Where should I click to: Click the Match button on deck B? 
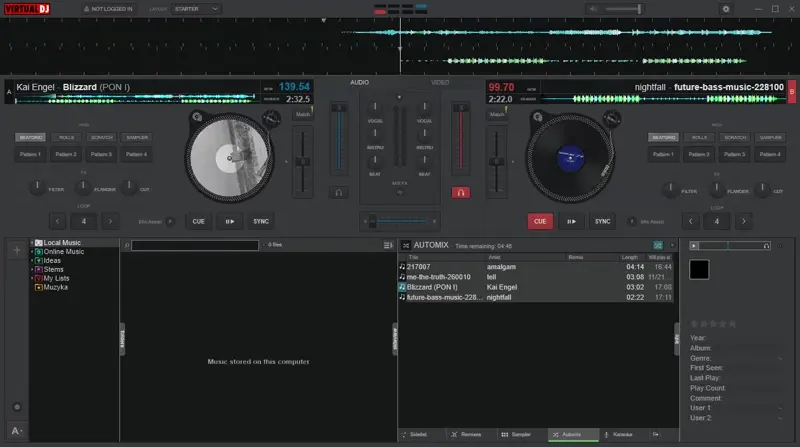(x=497, y=114)
